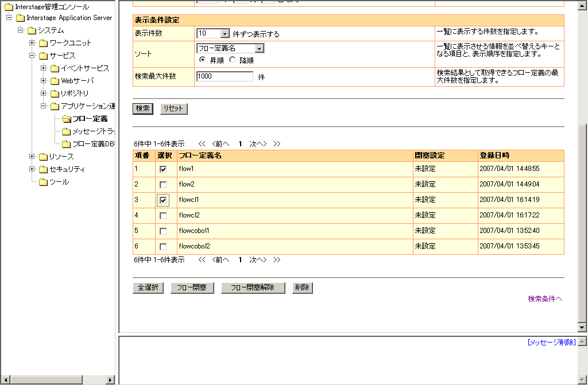Uncheck the flowcl1 selection checkbox
The height and width of the screenshot is (385, 588).
163,200
